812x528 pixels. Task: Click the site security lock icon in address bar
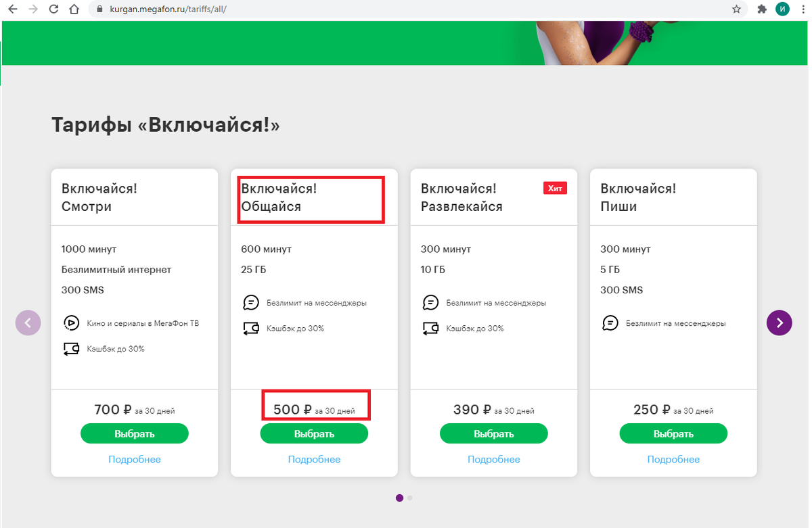(99, 9)
